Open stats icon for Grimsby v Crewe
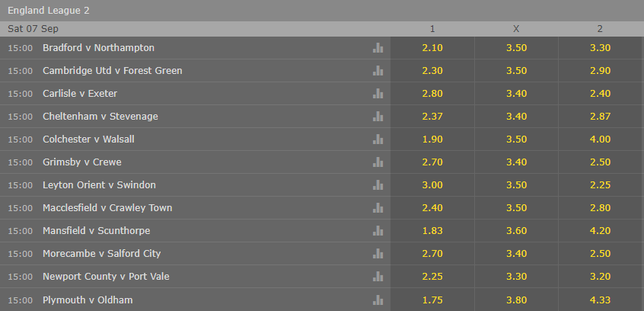This screenshot has width=644, height=311. tap(378, 162)
